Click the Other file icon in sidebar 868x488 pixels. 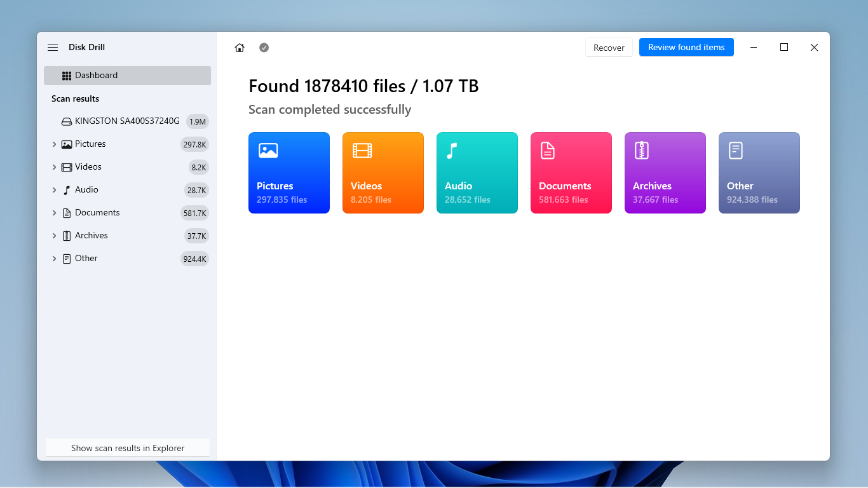[x=67, y=259]
